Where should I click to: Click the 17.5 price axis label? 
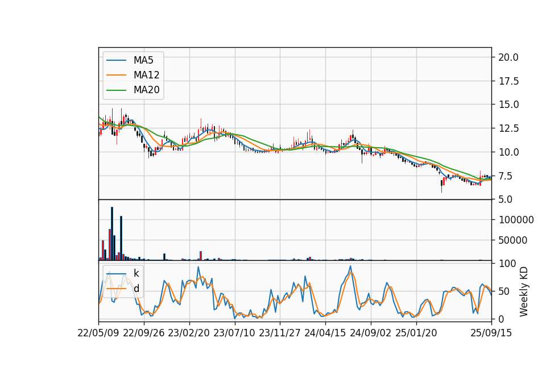click(x=508, y=81)
